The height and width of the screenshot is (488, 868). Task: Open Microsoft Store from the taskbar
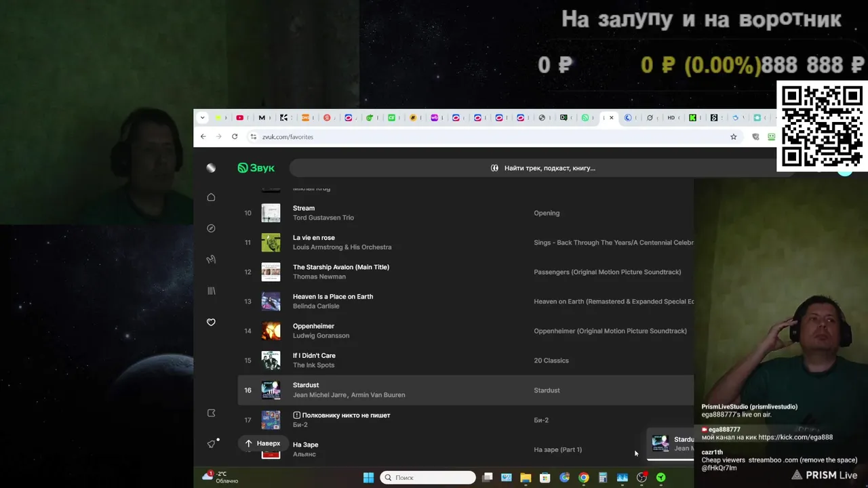[545, 478]
